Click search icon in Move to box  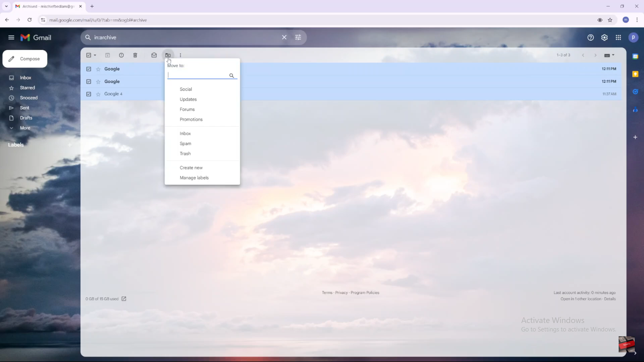[231, 76]
